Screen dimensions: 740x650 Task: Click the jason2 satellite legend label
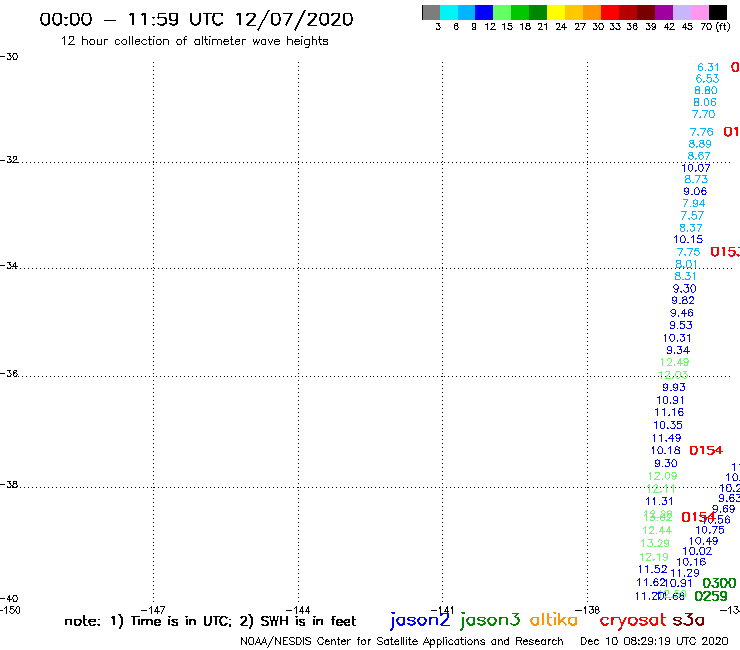(x=420, y=620)
